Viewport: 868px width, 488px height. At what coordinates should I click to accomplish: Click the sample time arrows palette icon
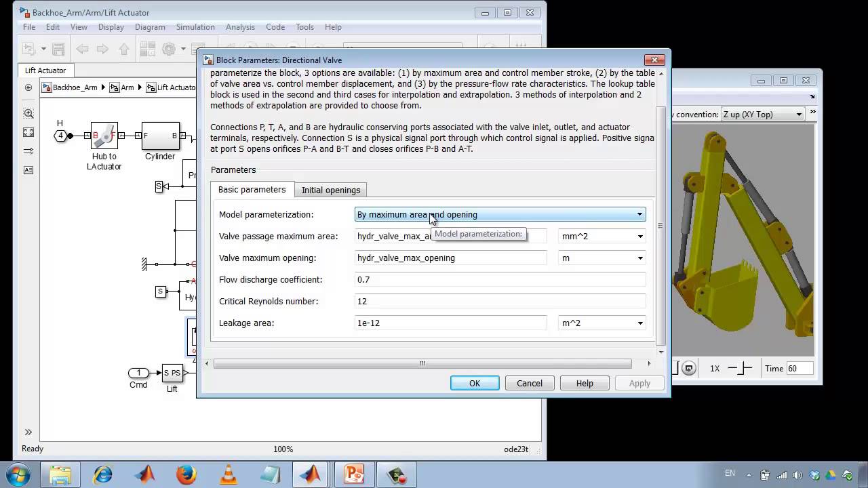(x=28, y=151)
